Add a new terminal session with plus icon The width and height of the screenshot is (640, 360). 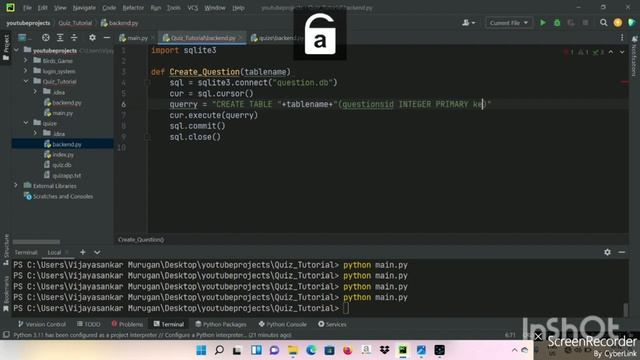pos(83,252)
